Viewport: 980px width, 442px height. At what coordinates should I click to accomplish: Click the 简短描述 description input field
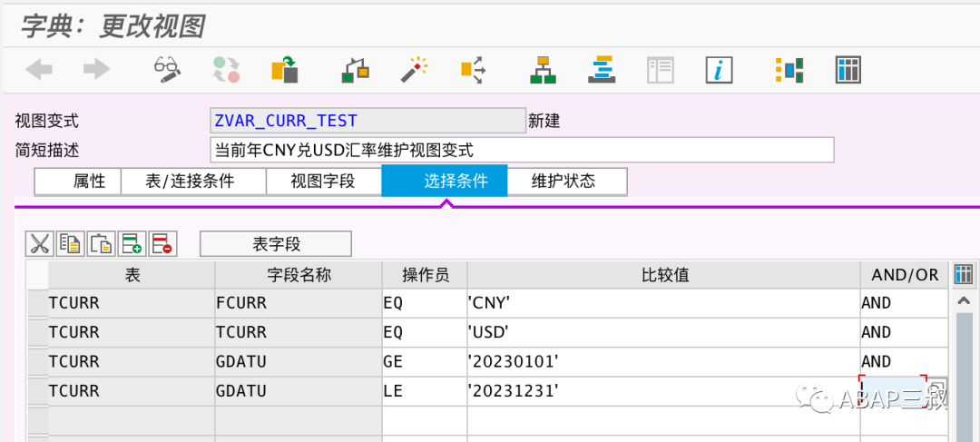(522, 150)
